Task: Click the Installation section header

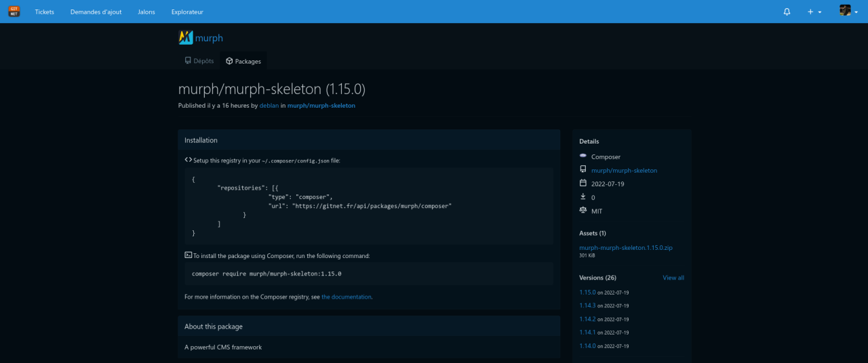Action: [x=369, y=140]
